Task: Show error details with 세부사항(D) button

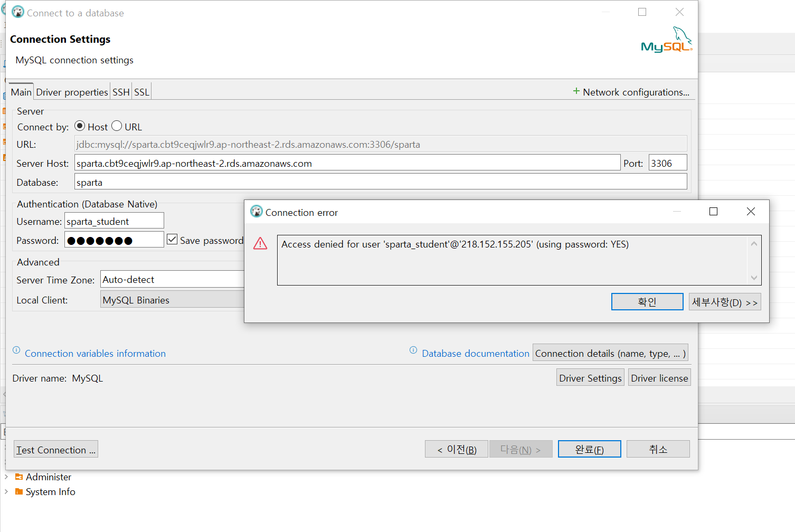Action: [x=725, y=302]
